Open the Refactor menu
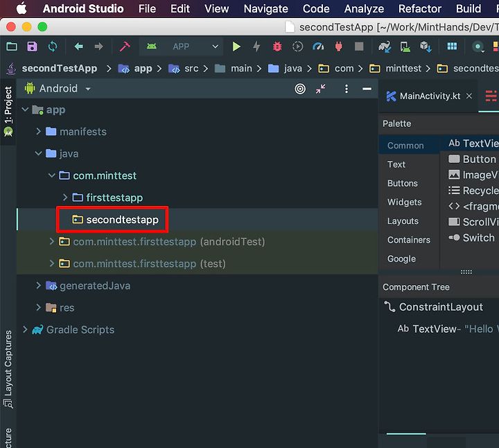 tap(420, 8)
